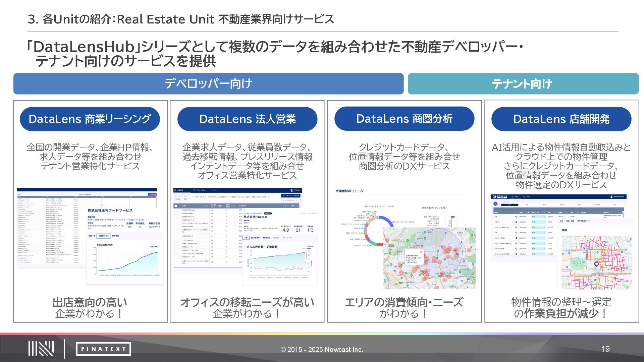644x362 pixels.
Task: Click the テナント向け teal header banner
Action: point(523,83)
